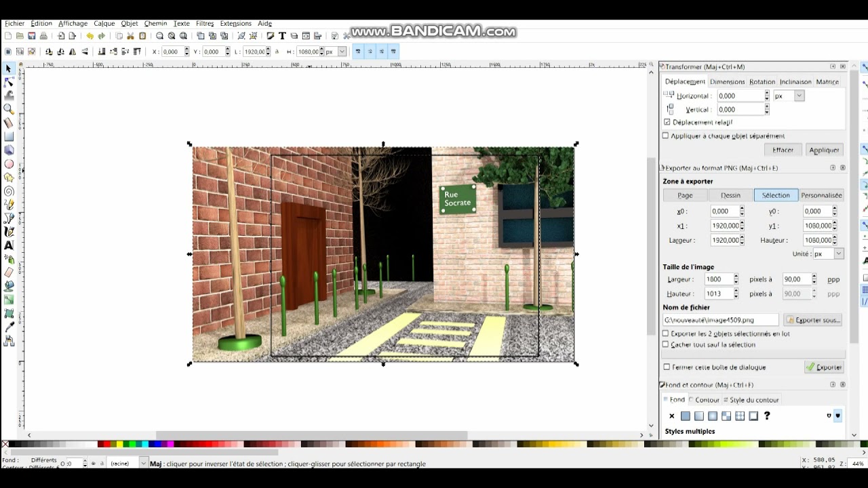Open the Fichier menu
868x488 pixels.
[15, 24]
